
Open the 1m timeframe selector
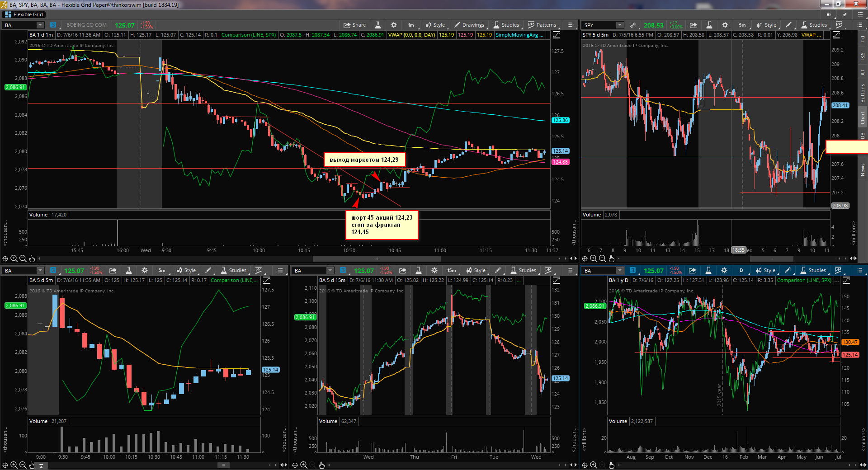[x=411, y=25]
